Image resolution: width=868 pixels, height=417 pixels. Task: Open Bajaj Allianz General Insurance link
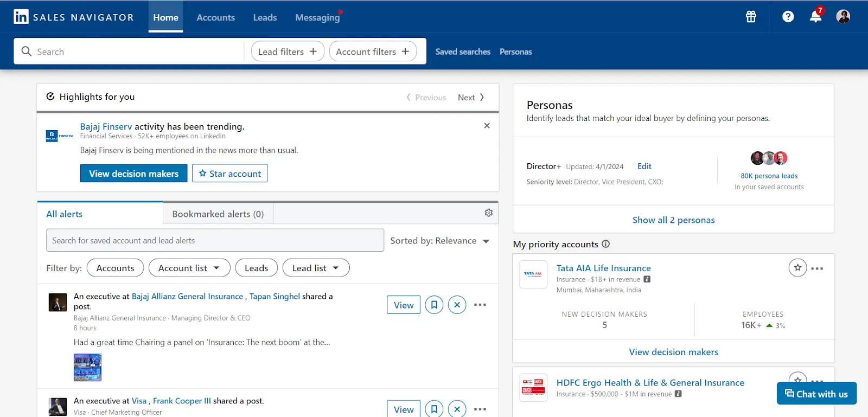coord(187,296)
